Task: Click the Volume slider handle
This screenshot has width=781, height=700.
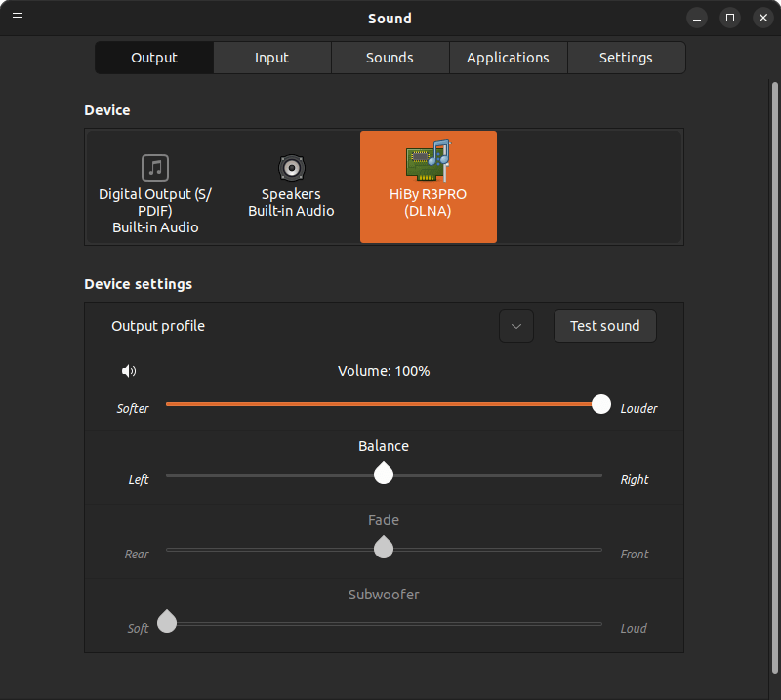Action: 601,404
